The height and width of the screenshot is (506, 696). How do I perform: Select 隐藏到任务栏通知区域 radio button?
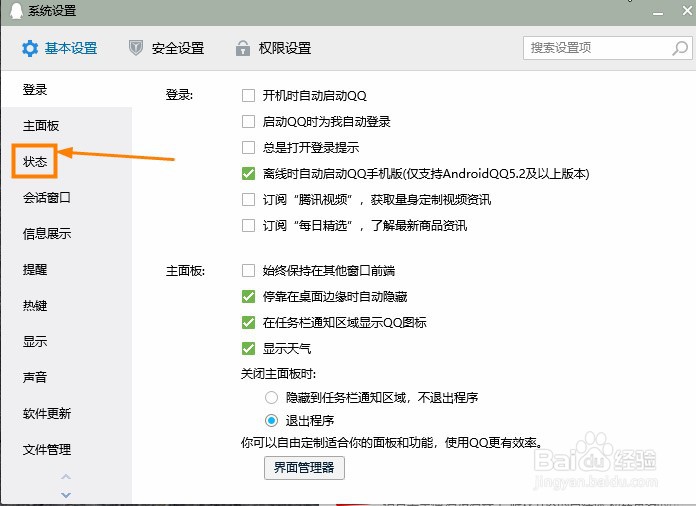coord(271,397)
